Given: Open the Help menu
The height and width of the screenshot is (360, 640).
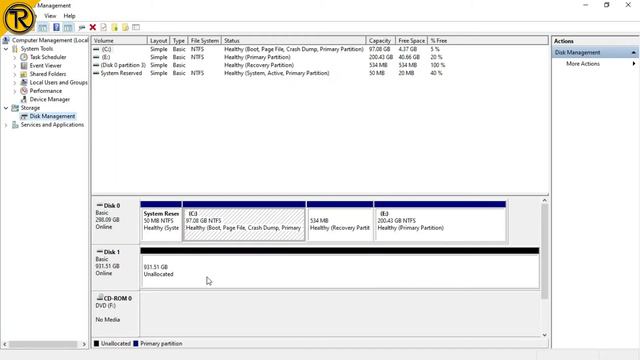Looking at the screenshot, I should [69, 16].
